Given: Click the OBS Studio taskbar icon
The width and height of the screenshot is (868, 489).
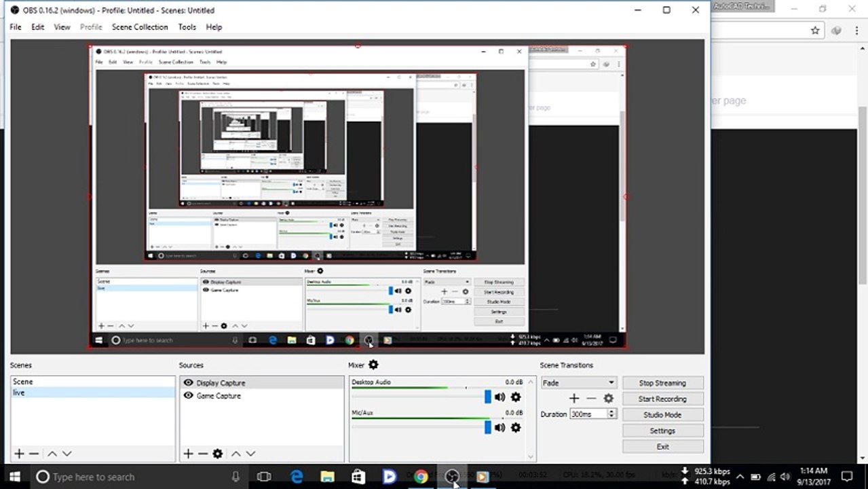Looking at the screenshot, I should 452,477.
